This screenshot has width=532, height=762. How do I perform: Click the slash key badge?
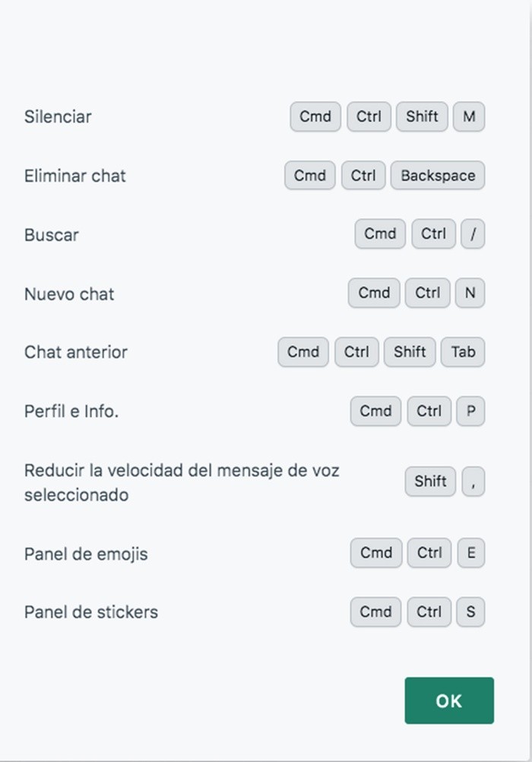473,234
